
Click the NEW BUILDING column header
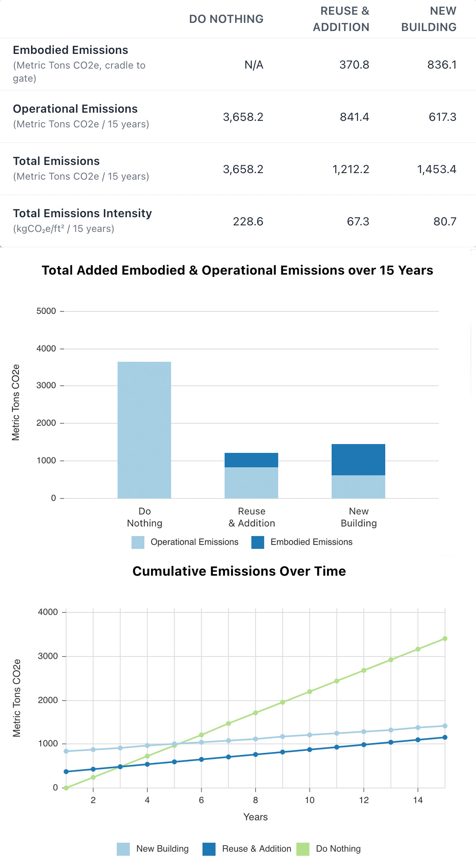[429, 19]
